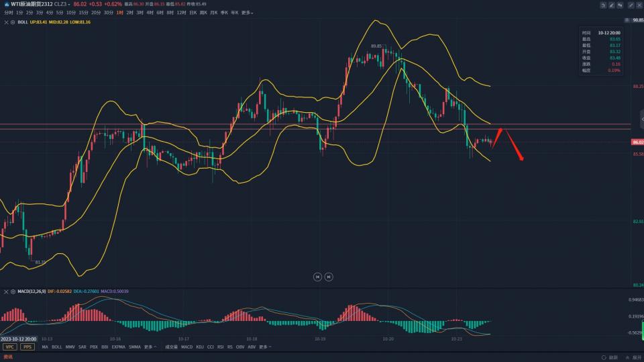
Task: Click the side panel handle on the right edge
Action: 642,120
